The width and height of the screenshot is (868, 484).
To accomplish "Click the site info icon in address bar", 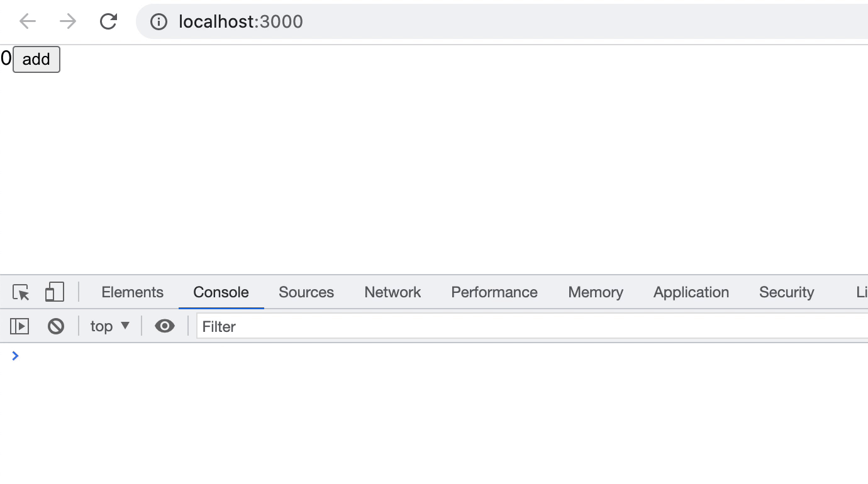I will (x=159, y=22).
